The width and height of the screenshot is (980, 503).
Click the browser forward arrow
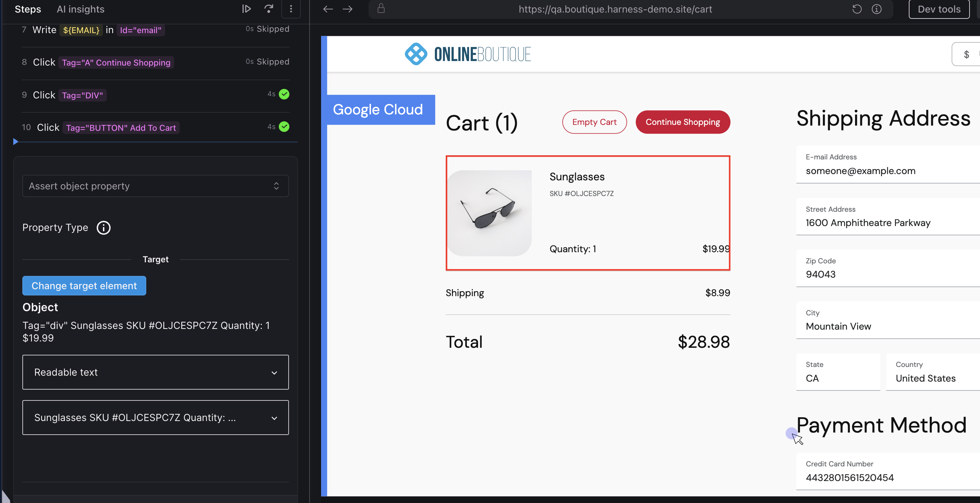[347, 9]
